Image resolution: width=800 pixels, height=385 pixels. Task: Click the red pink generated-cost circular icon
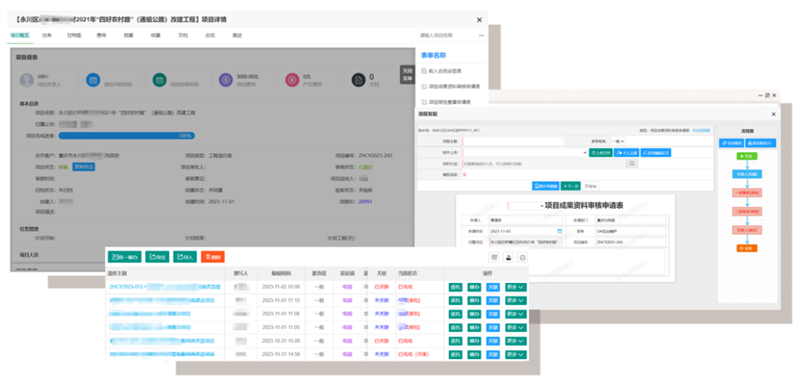coord(292,80)
